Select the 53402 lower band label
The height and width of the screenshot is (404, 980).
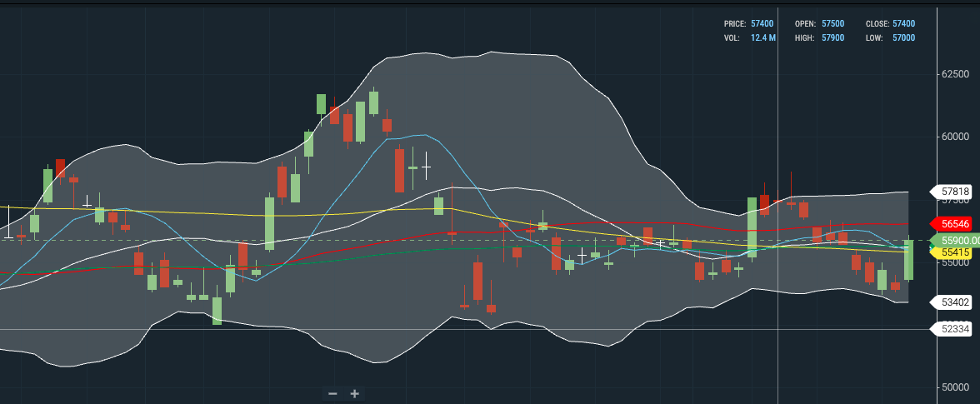(954, 302)
